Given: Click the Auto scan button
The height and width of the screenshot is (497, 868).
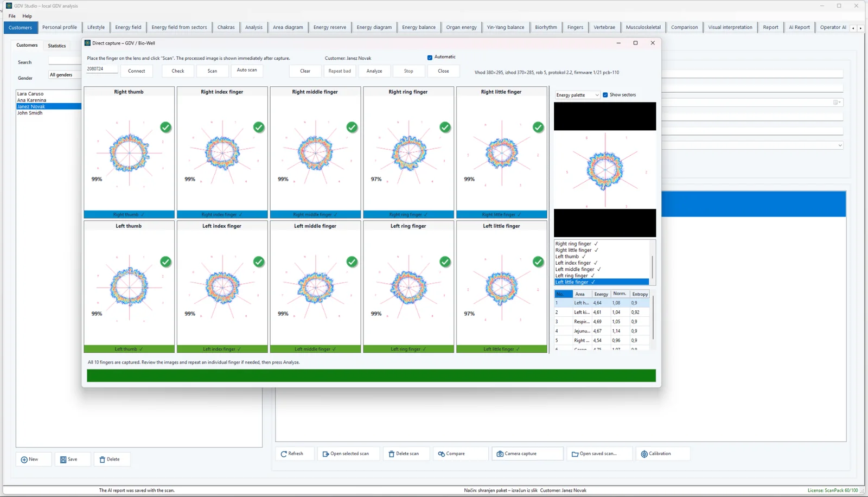Looking at the screenshot, I should (247, 71).
